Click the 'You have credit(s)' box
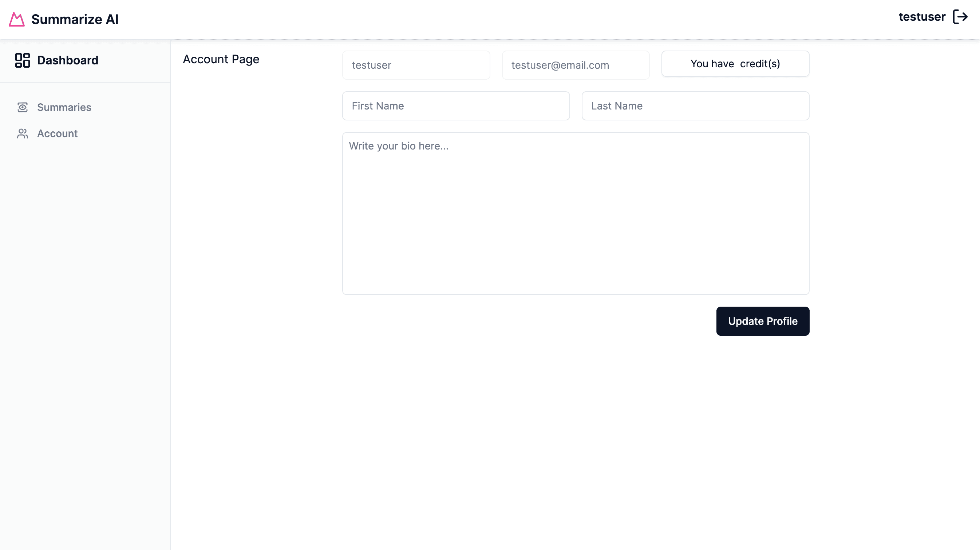 735,64
